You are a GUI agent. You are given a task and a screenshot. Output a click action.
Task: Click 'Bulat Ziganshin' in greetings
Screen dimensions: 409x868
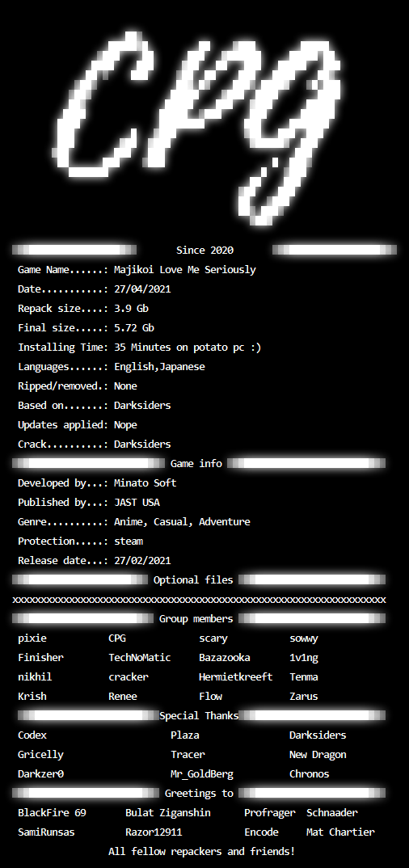pos(167,812)
